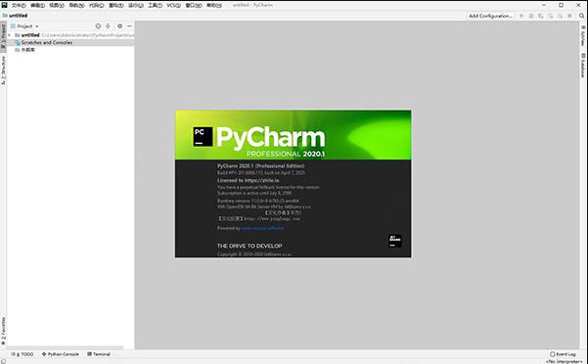Click the locate target icon in Project panel

98,25
